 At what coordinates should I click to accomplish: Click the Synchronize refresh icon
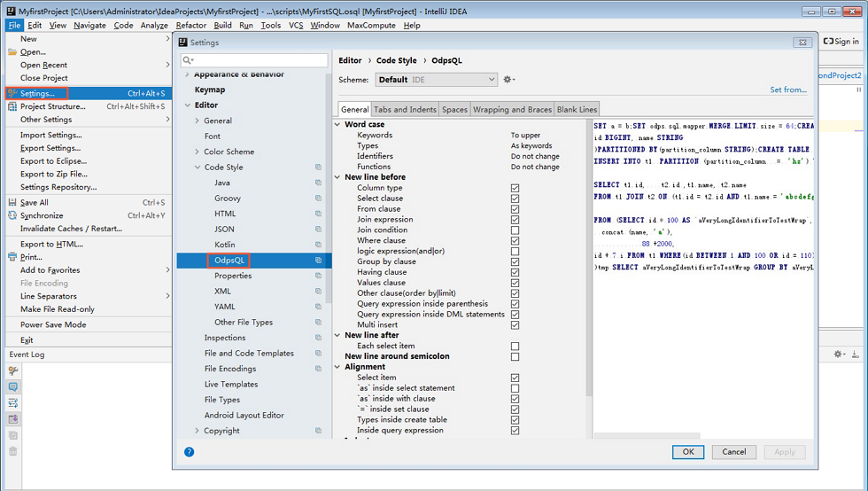(x=12, y=215)
